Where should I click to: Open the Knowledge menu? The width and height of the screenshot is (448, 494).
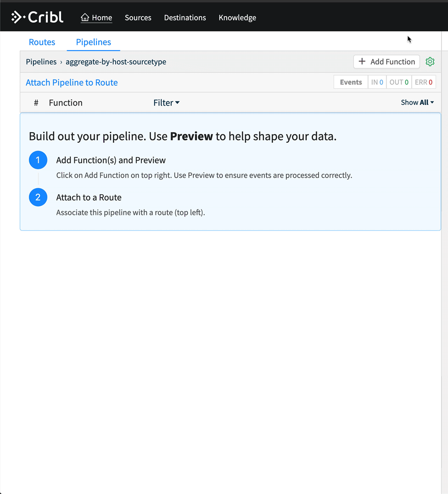tap(237, 17)
